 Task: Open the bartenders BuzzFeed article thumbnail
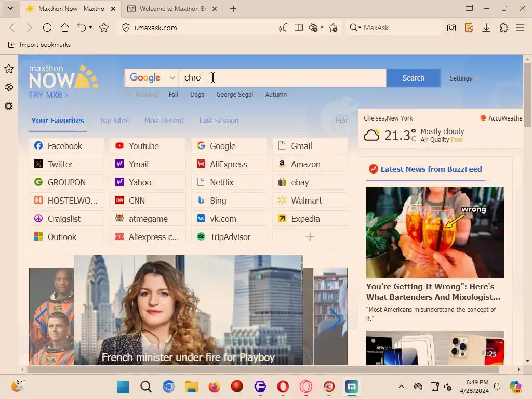(x=435, y=232)
